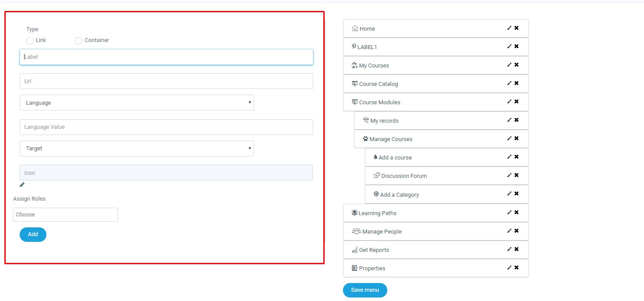Delete the Add a Category item
644x301 pixels.
(516, 194)
